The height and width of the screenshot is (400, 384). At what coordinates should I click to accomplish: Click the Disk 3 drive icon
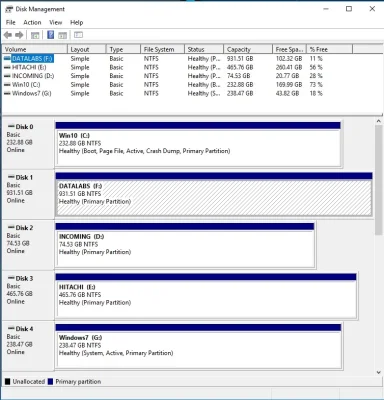(11, 278)
